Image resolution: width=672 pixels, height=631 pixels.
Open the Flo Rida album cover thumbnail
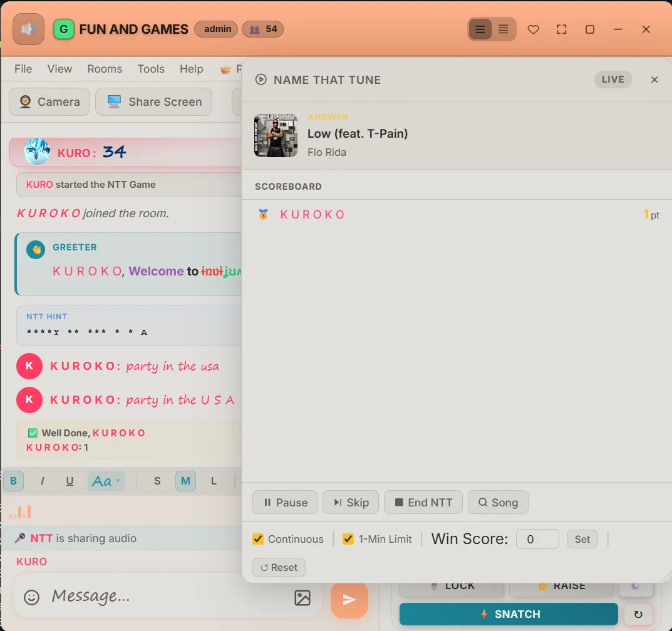(276, 135)
